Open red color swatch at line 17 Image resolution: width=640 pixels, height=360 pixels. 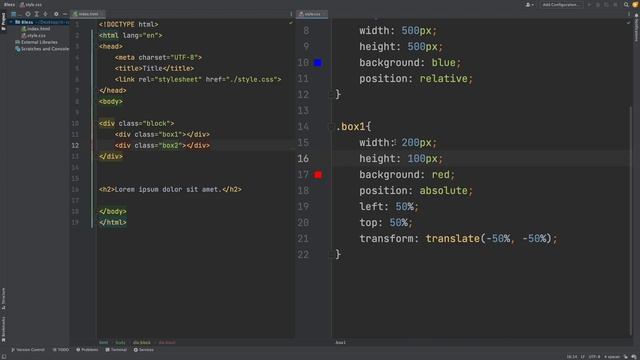[318, 175]
